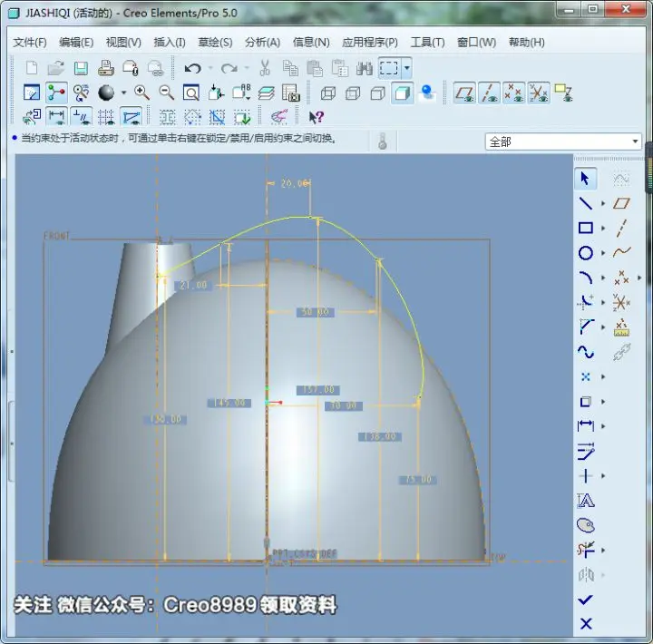Image resolution: width=653 pixels, height=644 pixels.
Task: Accept sketch with blue checkmark
Action: pyautogui.click(x=585, y=600)
